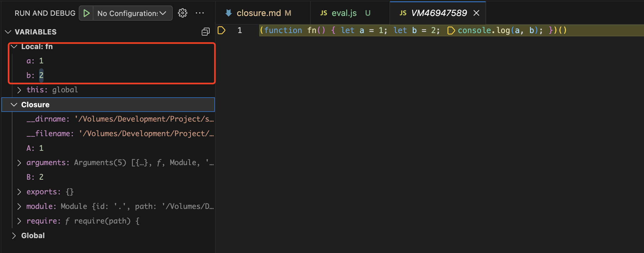Viewport: 644px width, 253px height.
Task: Expand the module variable
Action: click(x=19, y=206)
